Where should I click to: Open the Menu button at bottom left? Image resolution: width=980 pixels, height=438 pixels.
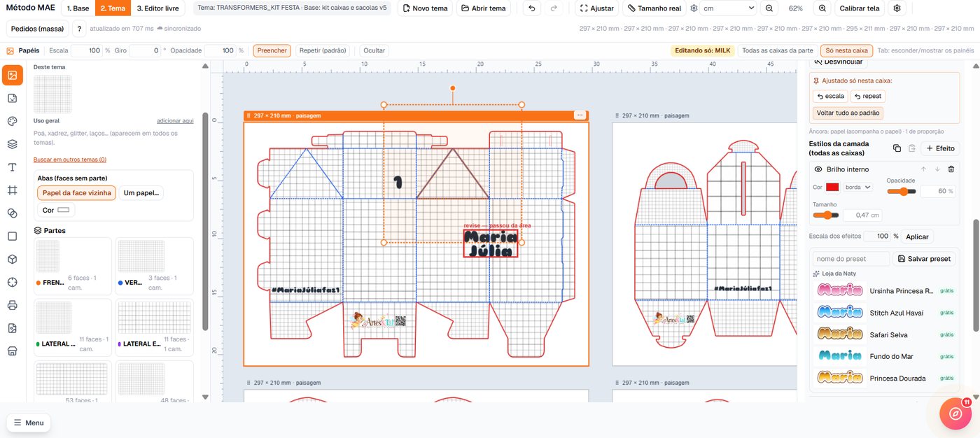(x=28, y=423)
